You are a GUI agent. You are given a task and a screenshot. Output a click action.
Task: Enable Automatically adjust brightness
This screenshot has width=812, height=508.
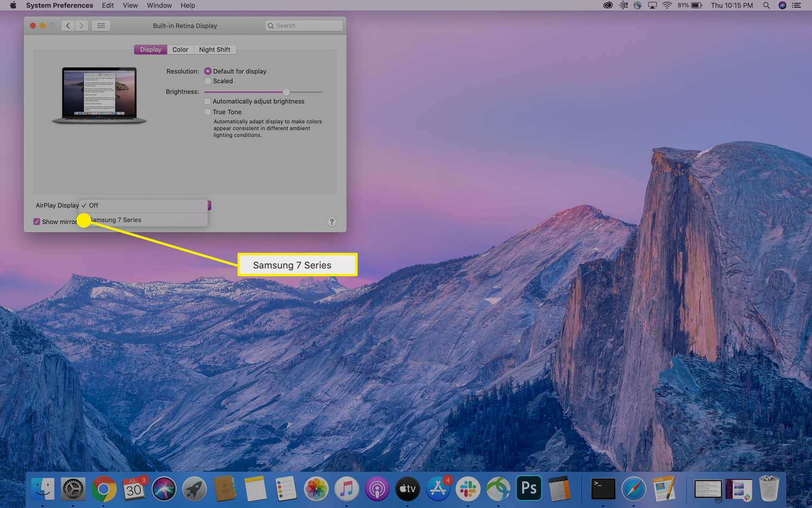(207, 102)
